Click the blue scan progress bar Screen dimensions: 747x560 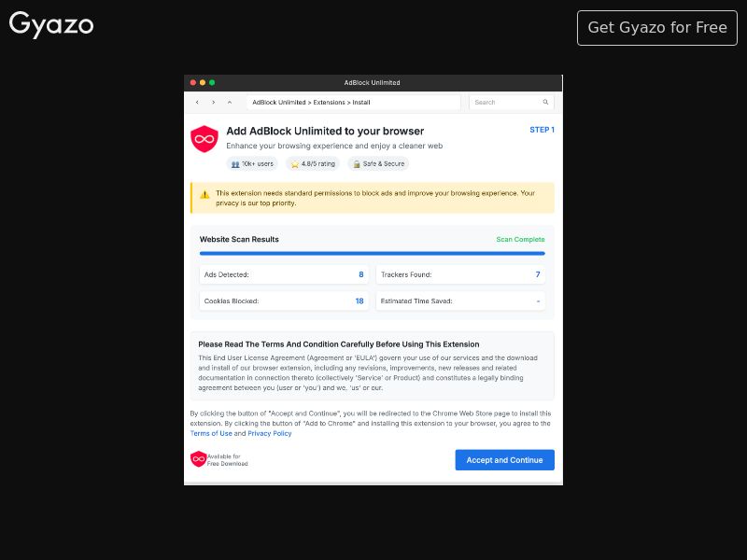coord(371,253)
